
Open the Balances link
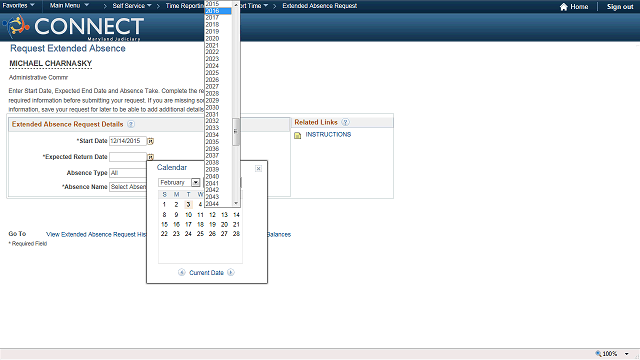pos(279,234)
